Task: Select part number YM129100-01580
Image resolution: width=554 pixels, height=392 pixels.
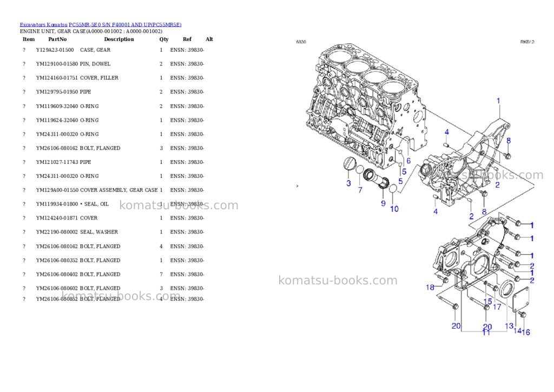Action: [57, 64]
